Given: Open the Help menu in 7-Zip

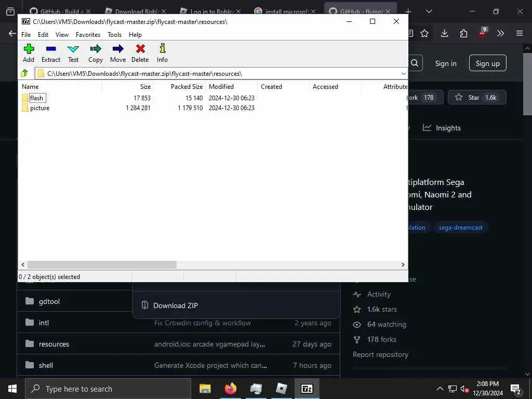Looking at the screenshot, I should tap(135, 35).
